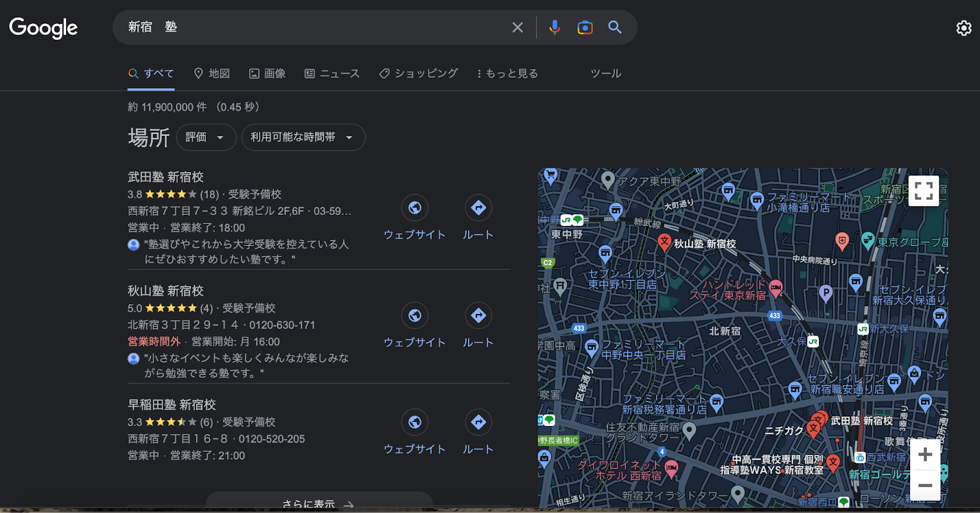
Task: Open 秋山塾 新宿校 listing title
Action: pos(165,291)
